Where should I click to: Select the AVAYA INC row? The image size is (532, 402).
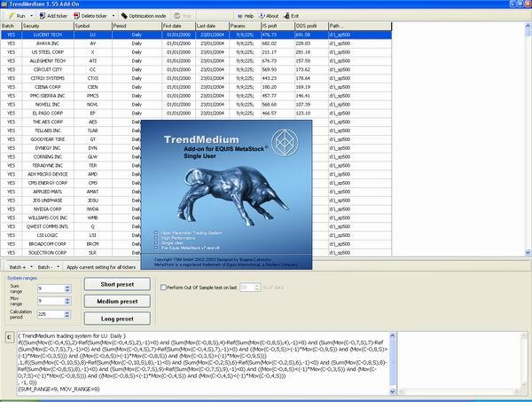pos(196,43)
